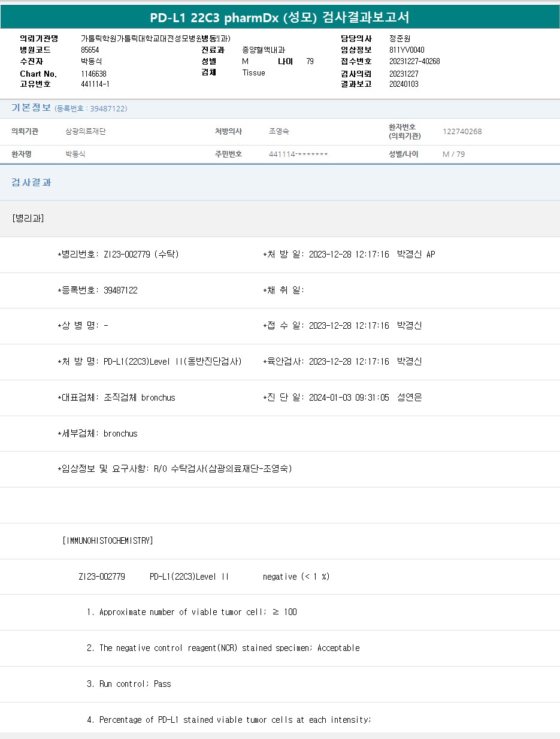Click the 결과보고 date 20240103
The image size is (560, 739).
[x=404, y=84]
